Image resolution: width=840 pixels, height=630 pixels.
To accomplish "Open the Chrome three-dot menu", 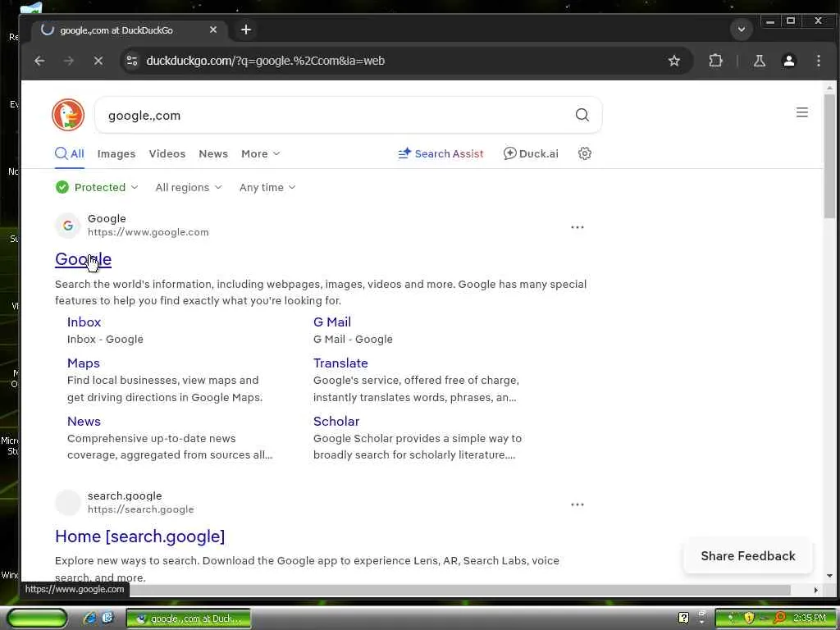I will pos(818,61).
